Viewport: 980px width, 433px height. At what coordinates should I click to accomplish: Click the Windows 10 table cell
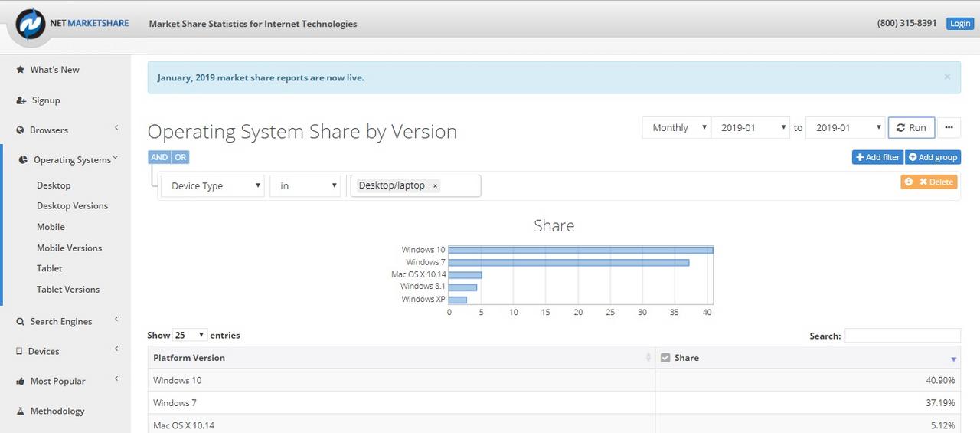[x=401, y=381]
